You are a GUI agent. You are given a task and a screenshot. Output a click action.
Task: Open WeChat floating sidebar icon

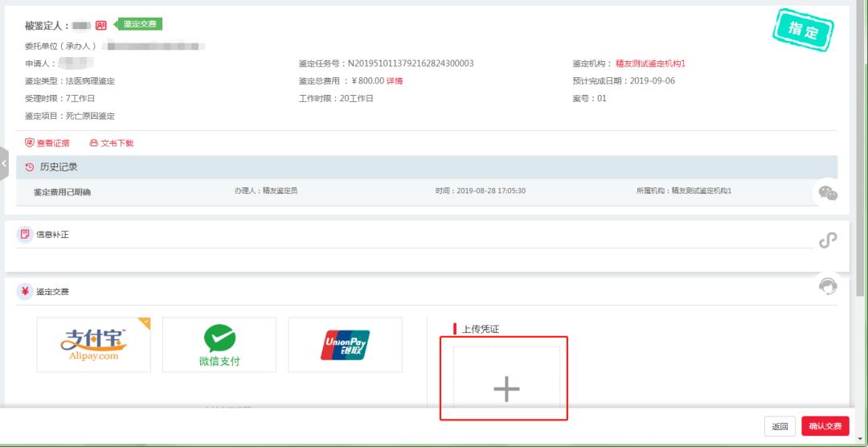(828, 193)
